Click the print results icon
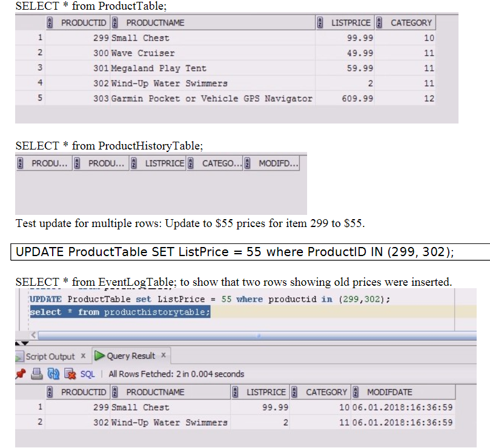Viewport: 490px width, 448px height. (x=37, y=374)
